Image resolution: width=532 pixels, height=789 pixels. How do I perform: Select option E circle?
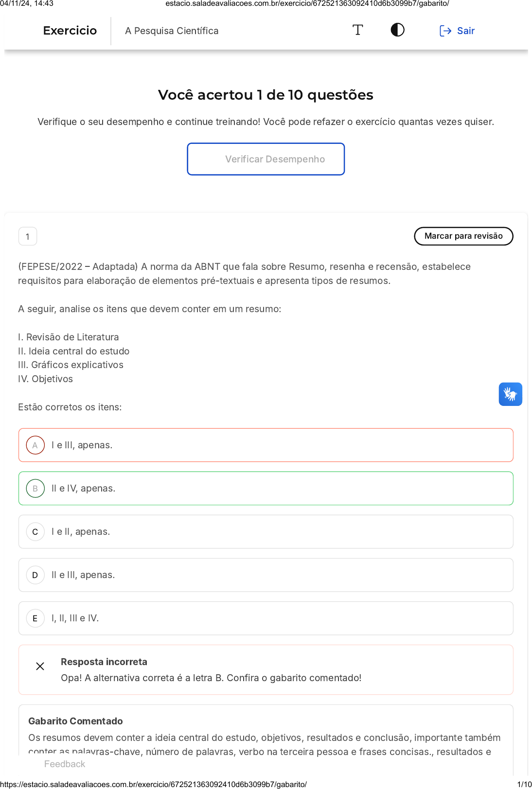[35, 618]
